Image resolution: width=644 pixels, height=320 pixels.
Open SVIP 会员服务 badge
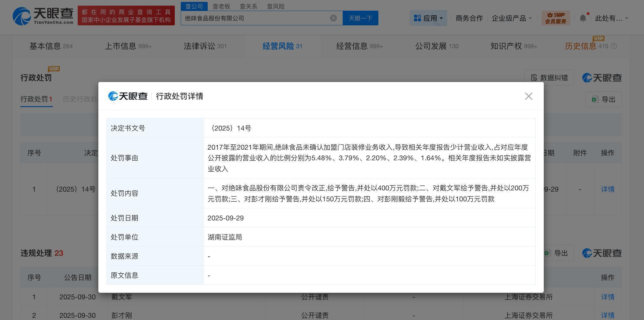(556, 18)
